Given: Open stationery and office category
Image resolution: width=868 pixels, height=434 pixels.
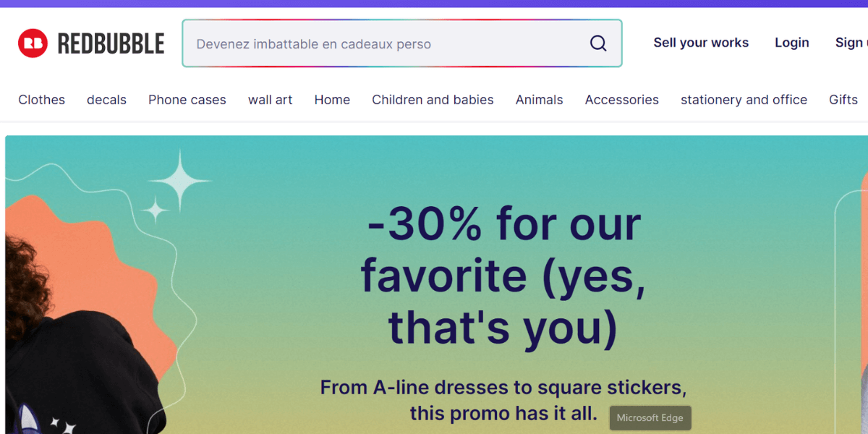Looking at the screenshot, I should coord(744,100).
